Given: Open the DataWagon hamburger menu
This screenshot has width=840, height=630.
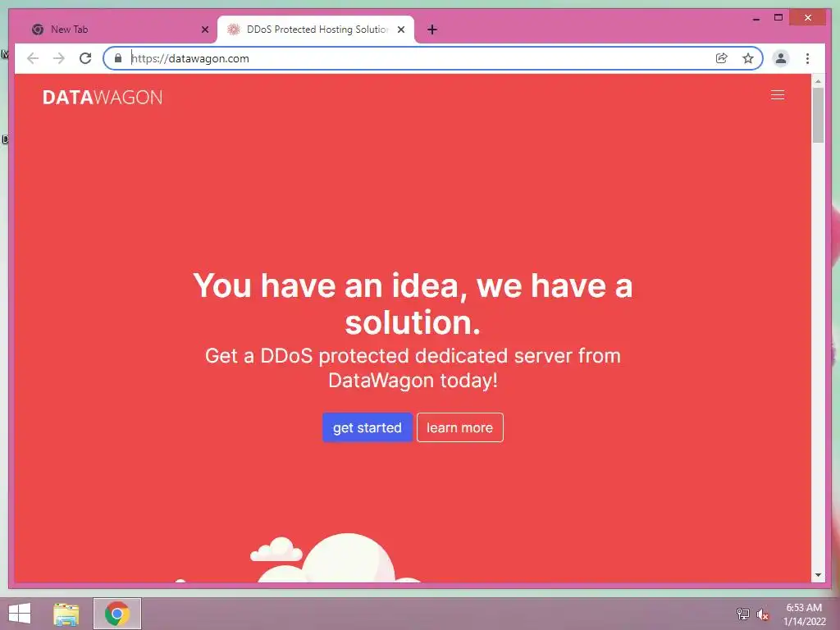Looking at the screenshot, I should click(x=778, y=95).
